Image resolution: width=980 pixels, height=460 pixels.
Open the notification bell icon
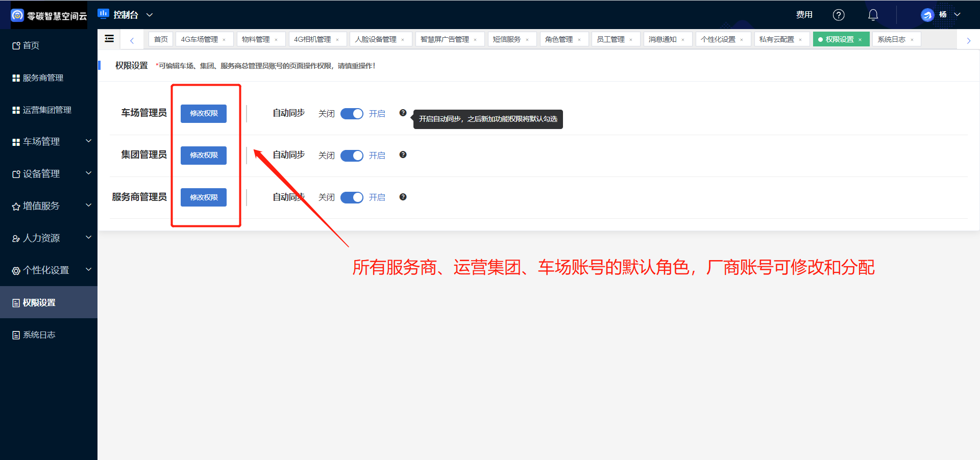click(873, 15)
